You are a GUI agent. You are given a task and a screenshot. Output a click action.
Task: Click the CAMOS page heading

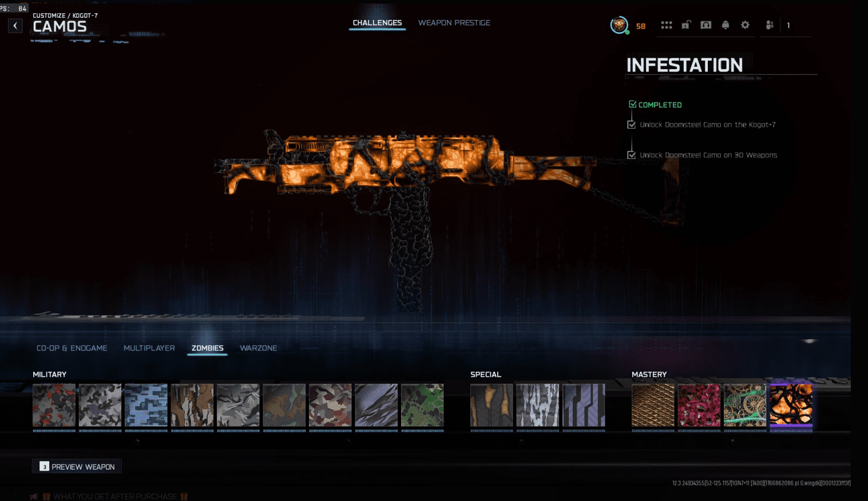60,27
